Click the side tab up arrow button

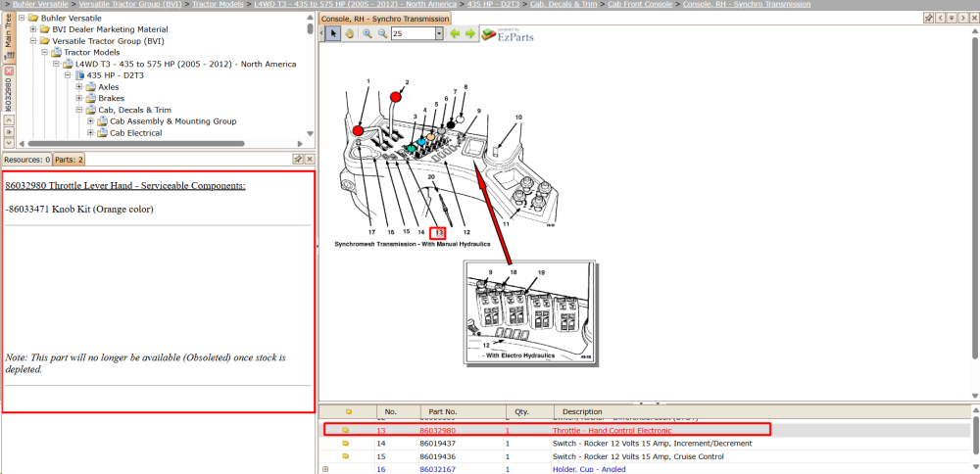coord(9,119)
